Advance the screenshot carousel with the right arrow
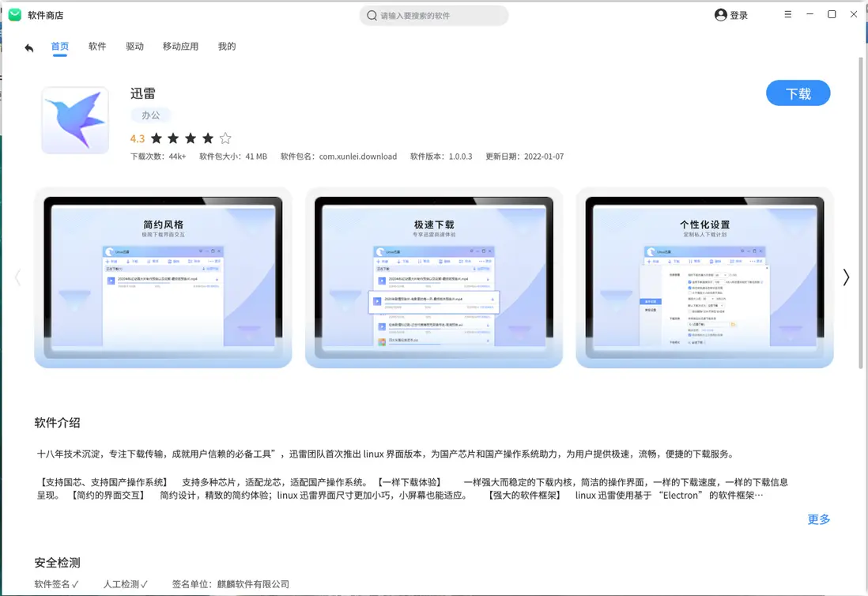Image resolution: width=868 pixels, height=596 pixels. (846, 277)
